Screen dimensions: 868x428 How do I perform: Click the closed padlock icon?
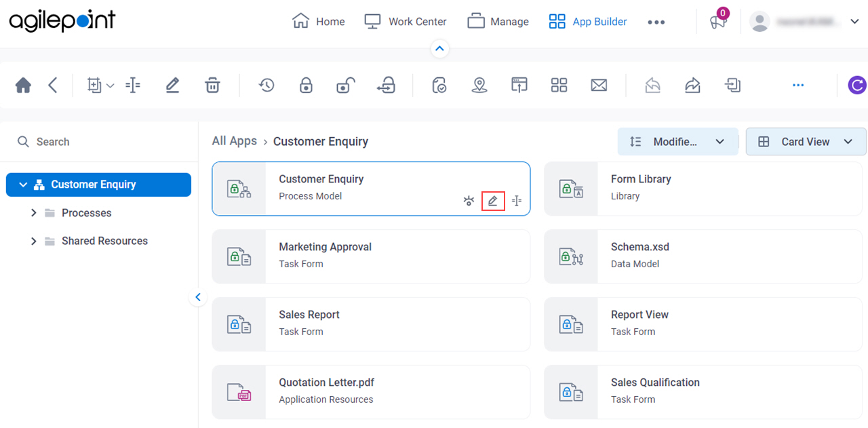[306, 85]
